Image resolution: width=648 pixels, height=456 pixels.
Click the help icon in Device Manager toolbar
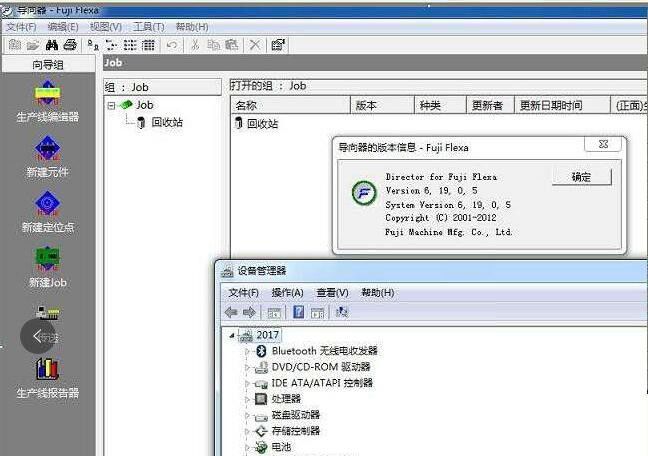pyautogui.click(x=298, y=313)
